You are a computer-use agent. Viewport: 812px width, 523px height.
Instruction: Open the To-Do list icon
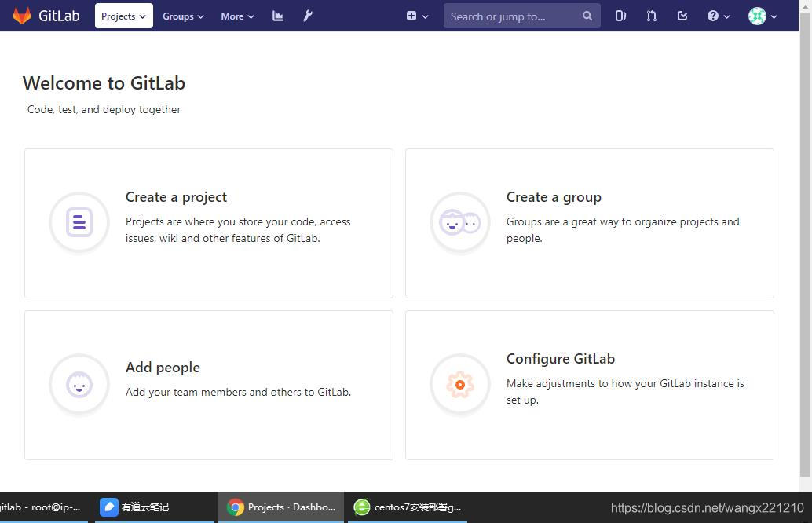click(x=682, y=16)
